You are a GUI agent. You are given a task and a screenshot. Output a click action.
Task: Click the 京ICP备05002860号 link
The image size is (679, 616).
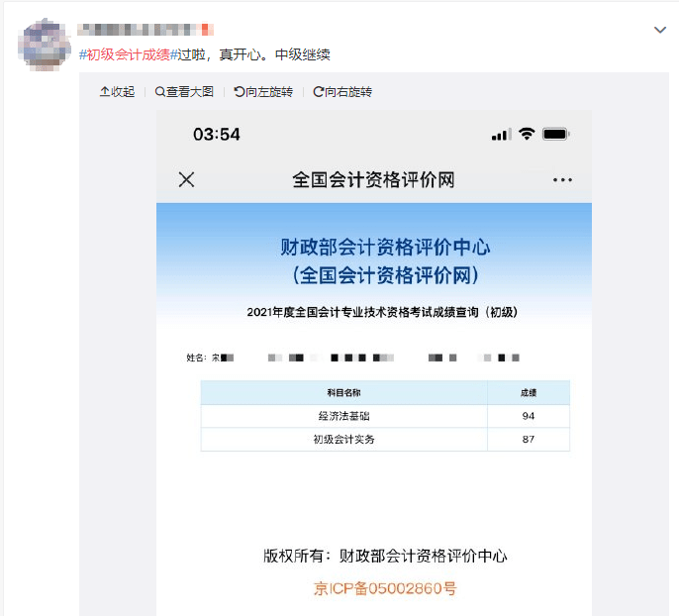click(x=385, y=588)
